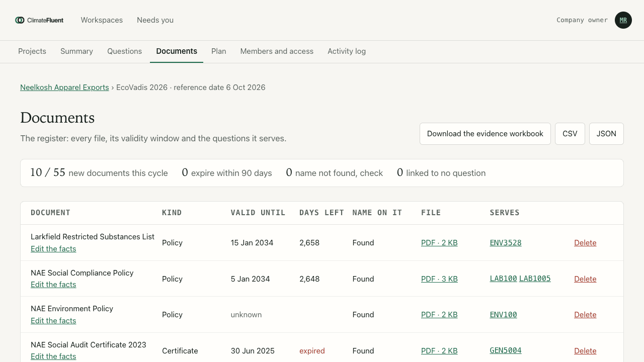The image size is (644, 362).
Task: Switch to the Summary tab
Action: coord(76,51)
